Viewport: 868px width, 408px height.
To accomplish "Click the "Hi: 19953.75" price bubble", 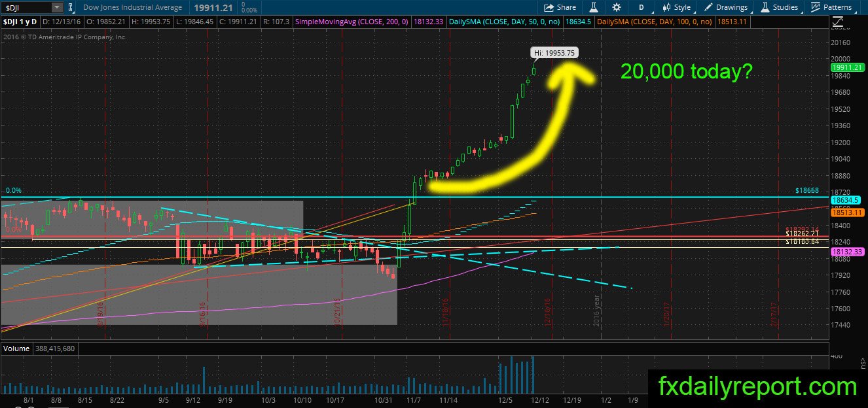I will coord(554,53).
